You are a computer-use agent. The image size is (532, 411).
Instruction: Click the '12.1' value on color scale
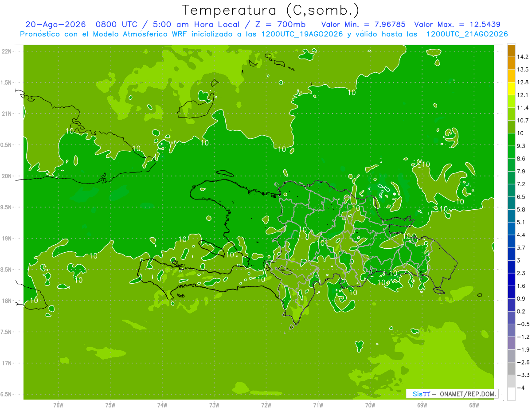523,95
